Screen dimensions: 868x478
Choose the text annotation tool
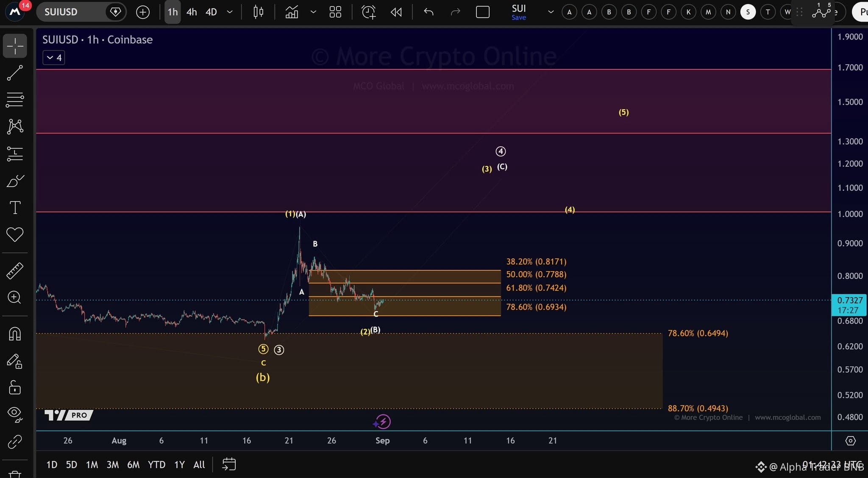click(x=15, y=208)
